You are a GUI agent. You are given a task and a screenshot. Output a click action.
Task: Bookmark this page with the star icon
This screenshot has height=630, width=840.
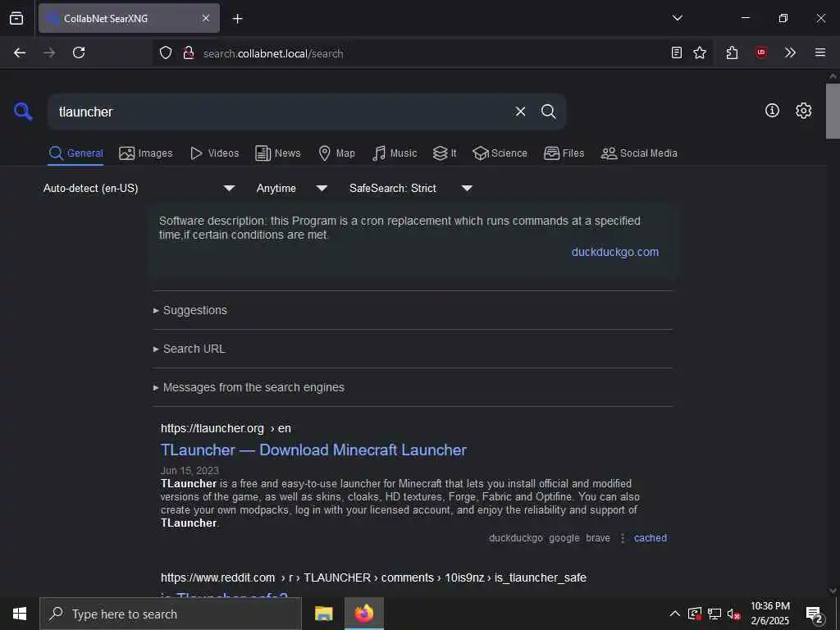point(700,52)
